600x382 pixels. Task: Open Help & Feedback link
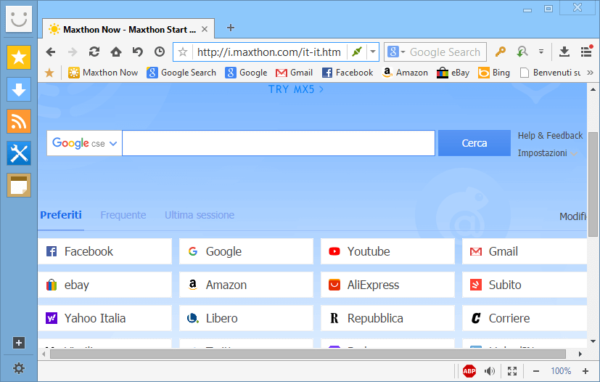(x=550, y=135)
